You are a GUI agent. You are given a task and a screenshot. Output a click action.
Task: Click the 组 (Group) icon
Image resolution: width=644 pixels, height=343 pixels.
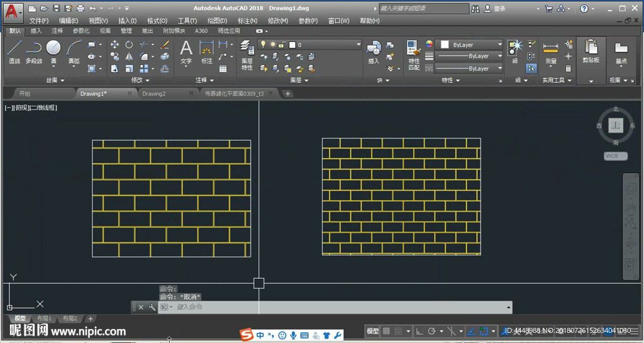click(x=514, y=52)
